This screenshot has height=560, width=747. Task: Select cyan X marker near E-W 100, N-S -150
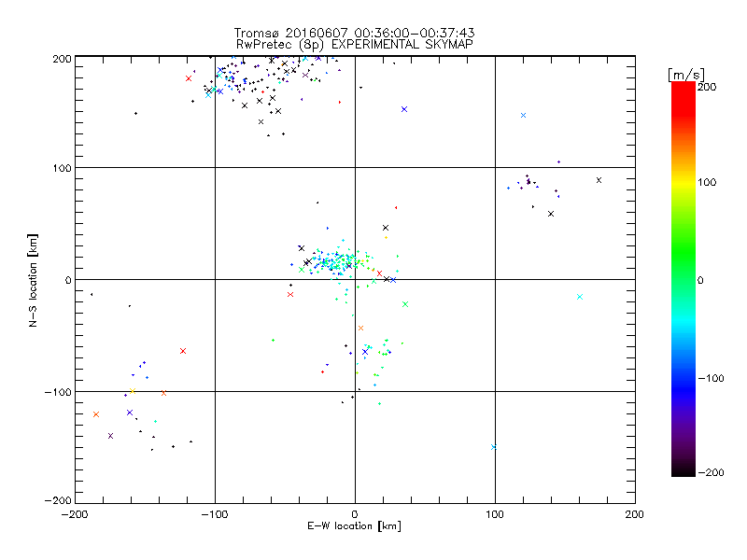494,447
